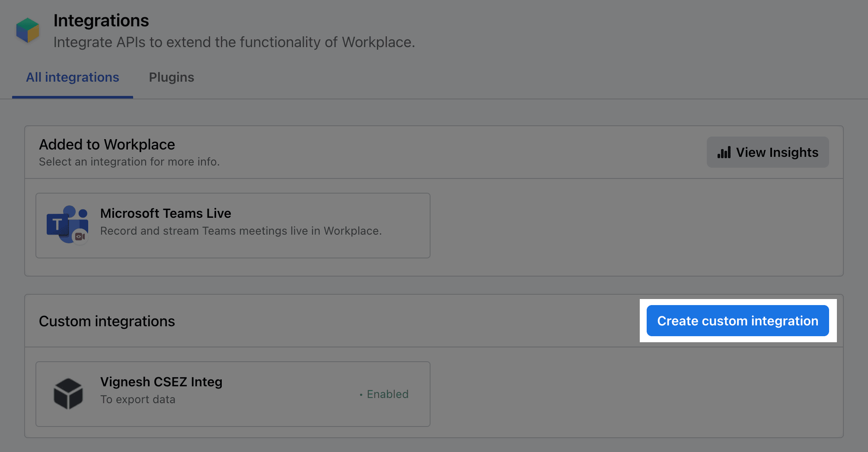Click "Select an integration for more info" text
The image size is (868, 452).
point(129,162)
